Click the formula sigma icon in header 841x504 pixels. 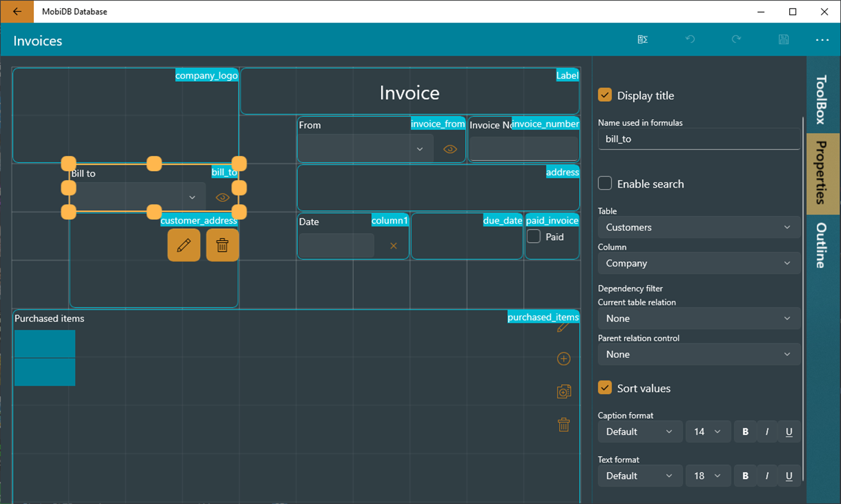coord(642,40)
